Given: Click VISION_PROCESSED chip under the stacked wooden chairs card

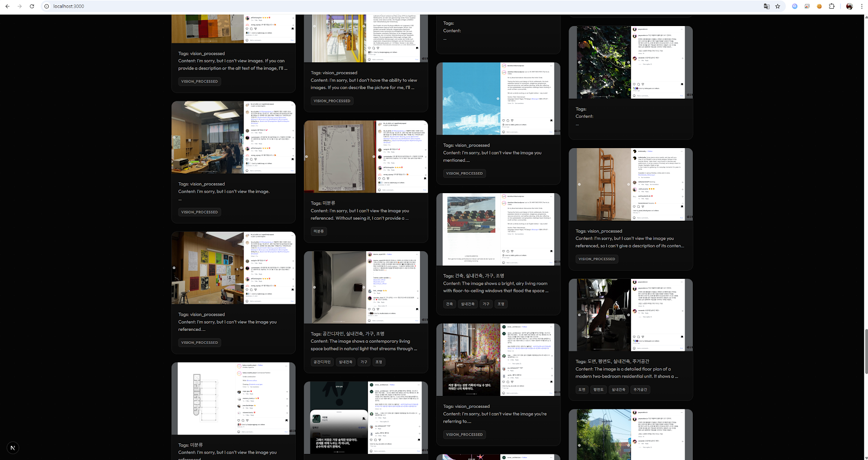Looking at the screenshot, I should 597,259.
